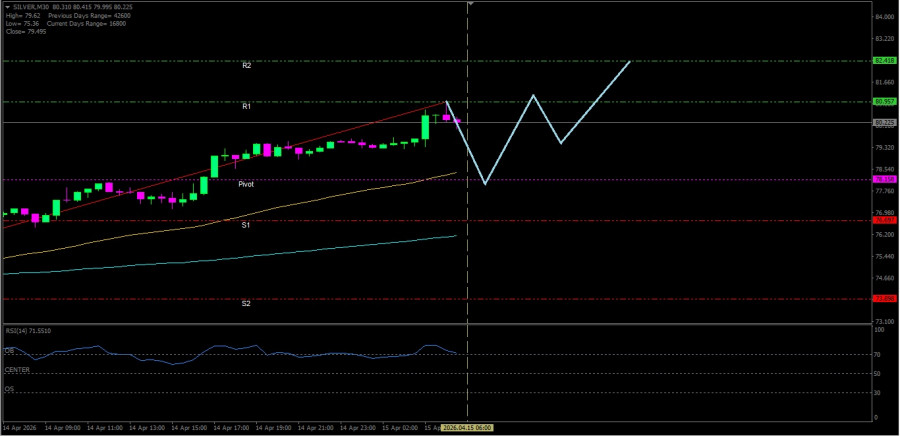Click the CENTER level label in RSI
The image size is (900, 436).
pos(17,370)
